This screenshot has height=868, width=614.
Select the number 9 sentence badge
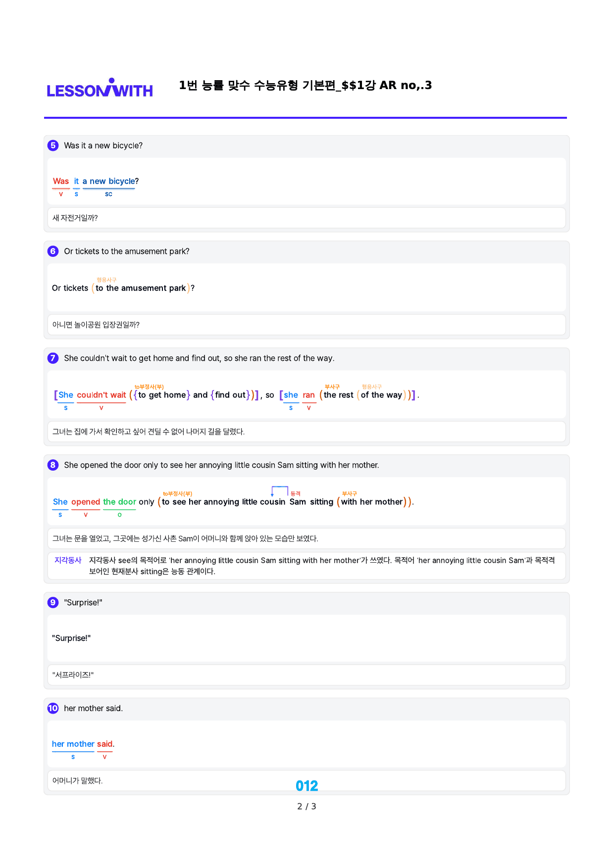point(53,603)
